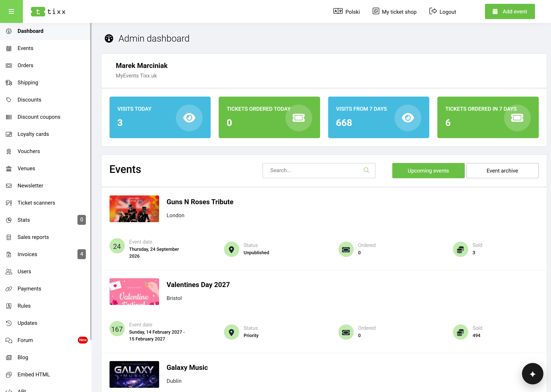Click the Users people icon
Screen dimensions: 551x392
point(9,272)
